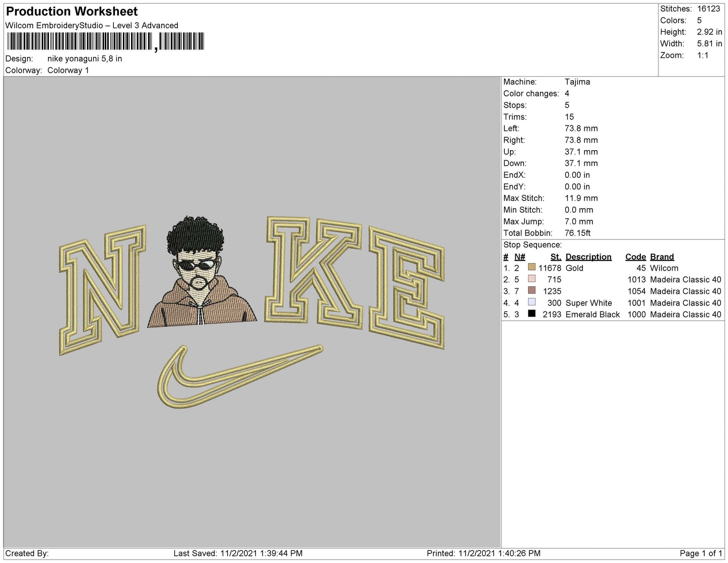Image resolution: width=728 pixels, height=563 pixels.
Task: Click the Colors value '5' in header
Action: [x=699, y=20]
